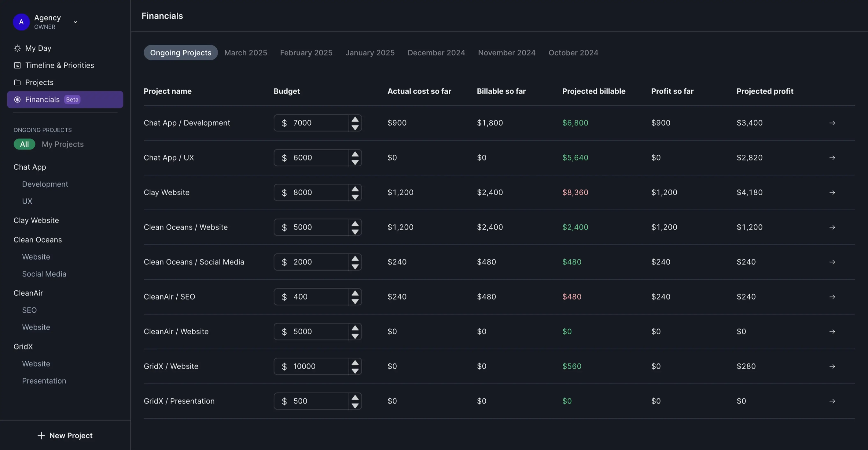Viewport: 868px width, 450px height.
Task: Click the Agency avatar circle
Action: pos(21,22)
